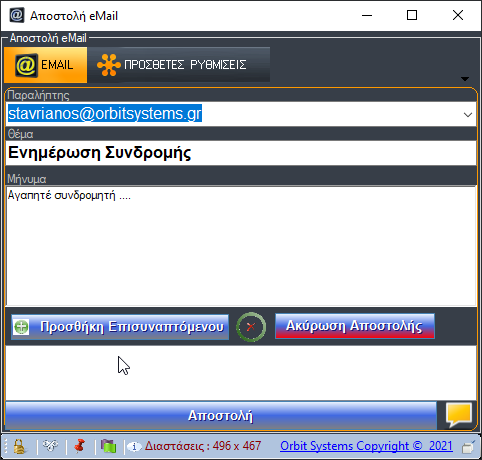Click the @ application icon in title bar
The height and width of the screenshot is (460, 482).
click(17, 15)
